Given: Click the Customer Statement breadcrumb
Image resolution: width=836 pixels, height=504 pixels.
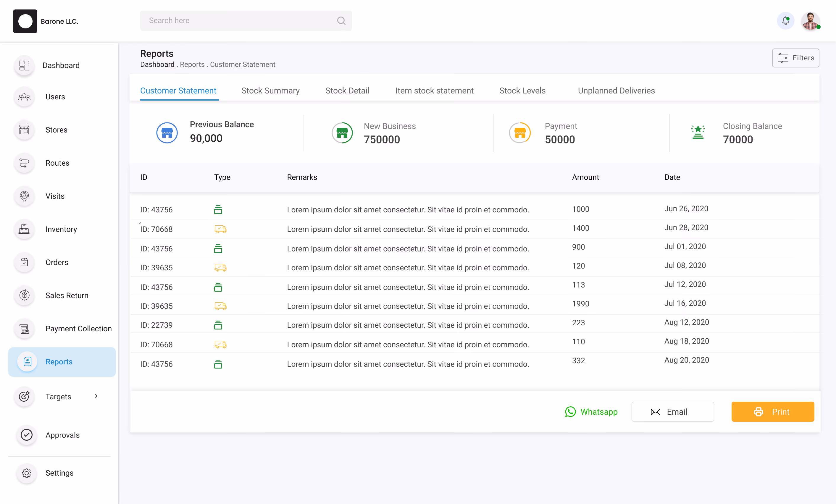Looking at the screenshot, I should pyautogui.click(x=242, y=64).
